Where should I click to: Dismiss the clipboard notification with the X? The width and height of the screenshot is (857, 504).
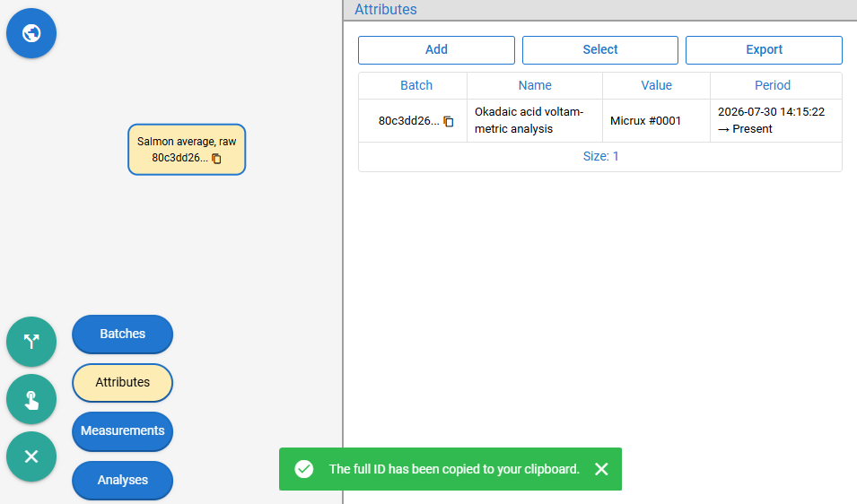pos(601,469)
